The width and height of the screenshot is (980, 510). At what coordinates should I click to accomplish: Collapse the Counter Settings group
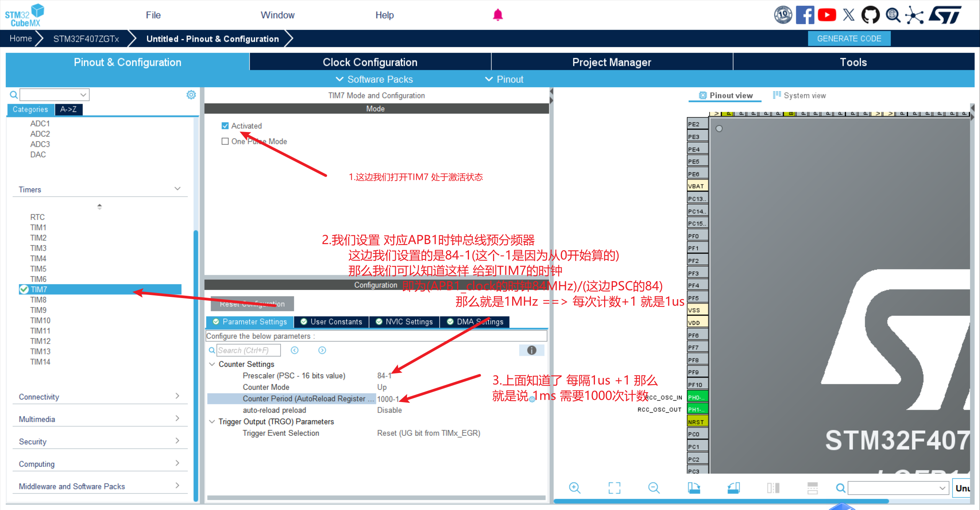(212, 364)
